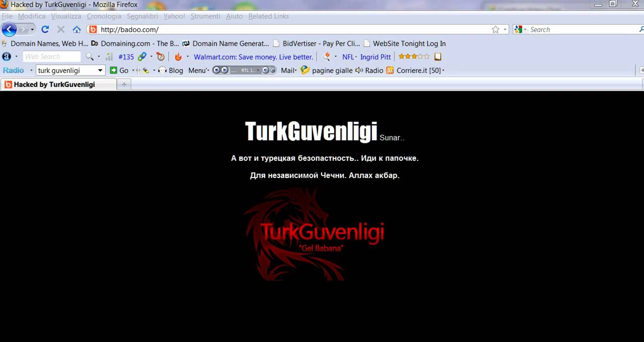The height and width of the screenshot is (342, 644).
Task: Click the Walmart.com Save money link
Action: [254, 57]
